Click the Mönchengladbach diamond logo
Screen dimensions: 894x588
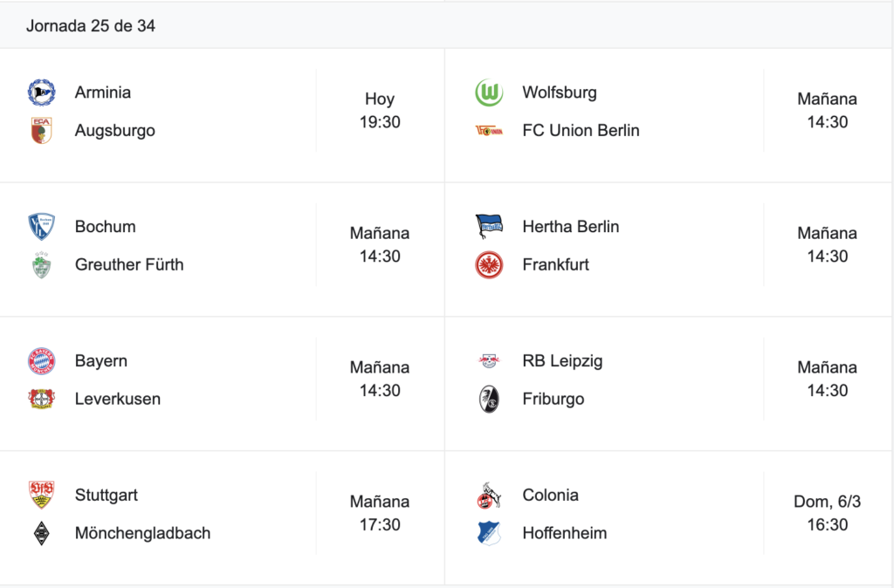(42, 533)
